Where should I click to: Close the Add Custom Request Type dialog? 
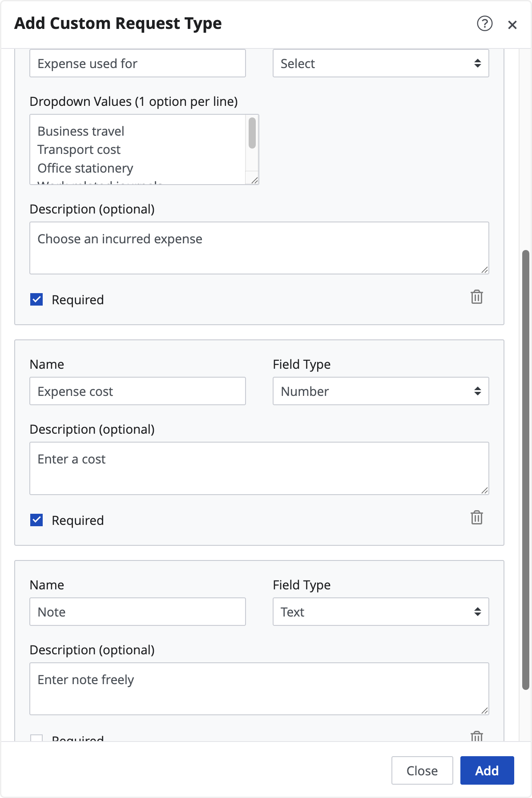512,25
